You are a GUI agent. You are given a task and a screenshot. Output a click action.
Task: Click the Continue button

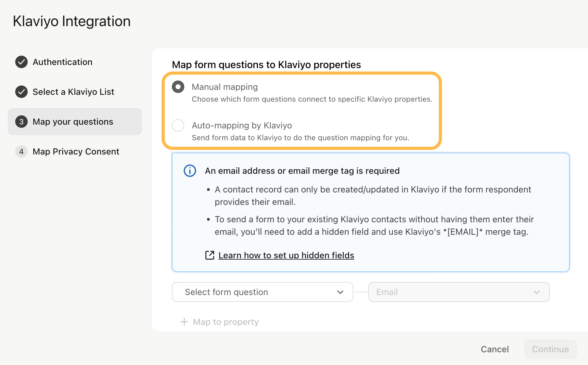(550, 349)
